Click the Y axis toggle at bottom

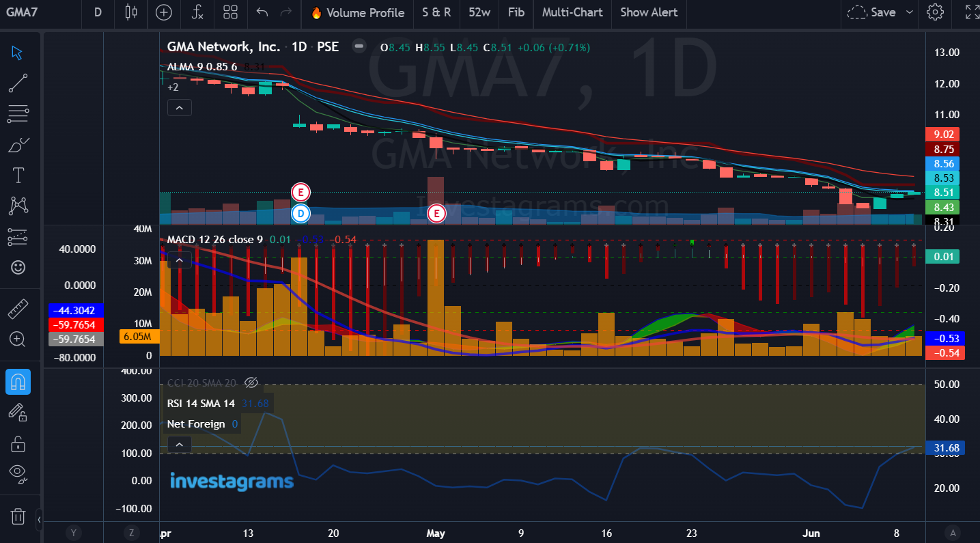(x=73, y=533)
